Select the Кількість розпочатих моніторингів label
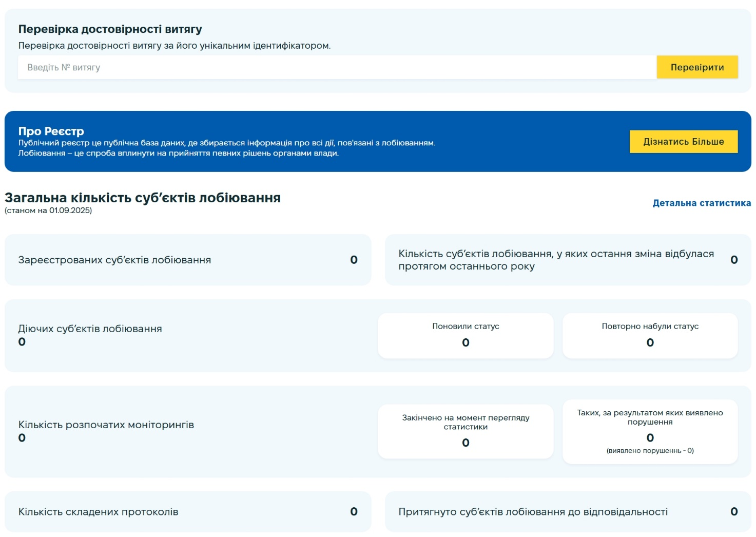Image resolution: width=756 pixels, height=537 pixels. click(x=106, y=425)
